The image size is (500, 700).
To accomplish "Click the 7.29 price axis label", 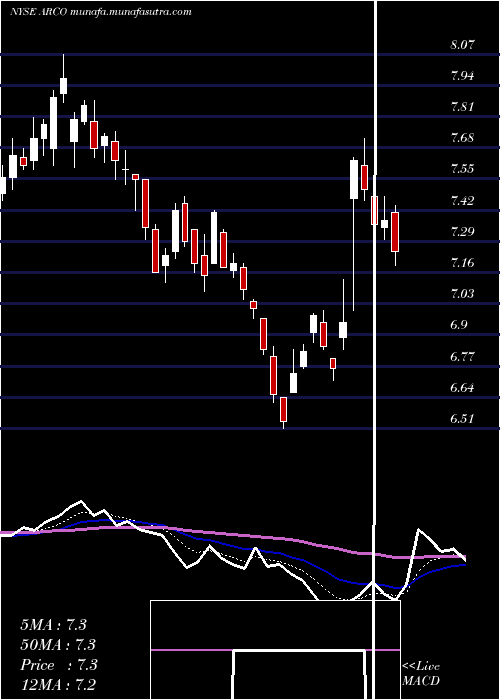I will [462, 232].
